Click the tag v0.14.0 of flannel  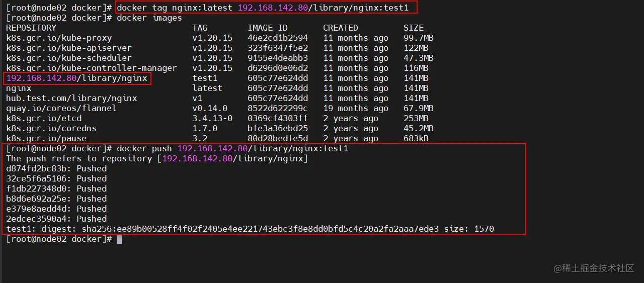click(210, 108)
